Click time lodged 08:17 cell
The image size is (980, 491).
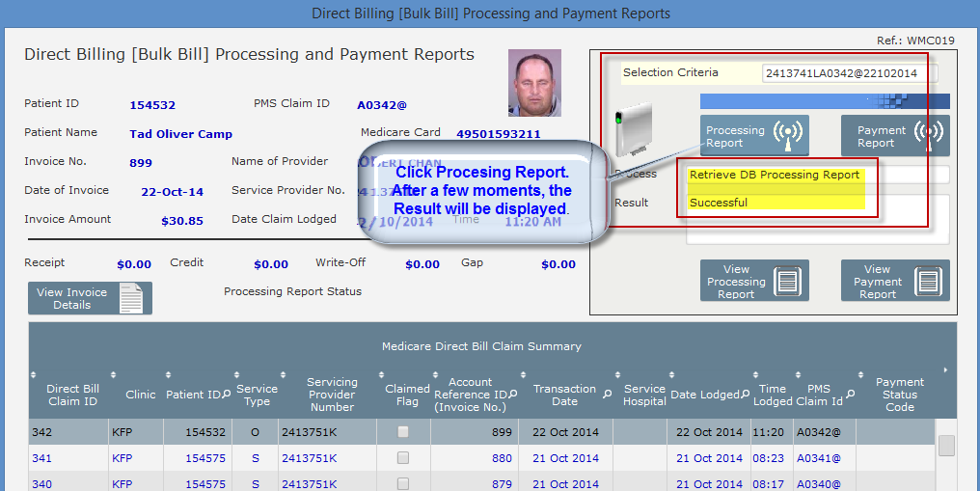coord(768,484)
